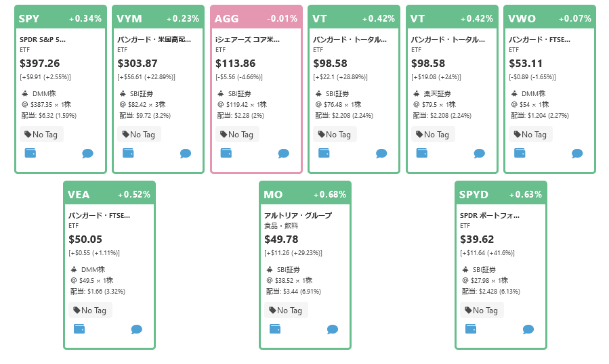Screen dimensions: 609x364
Task: Click the broker person icon on the VYM card
Action: [123, 93]
